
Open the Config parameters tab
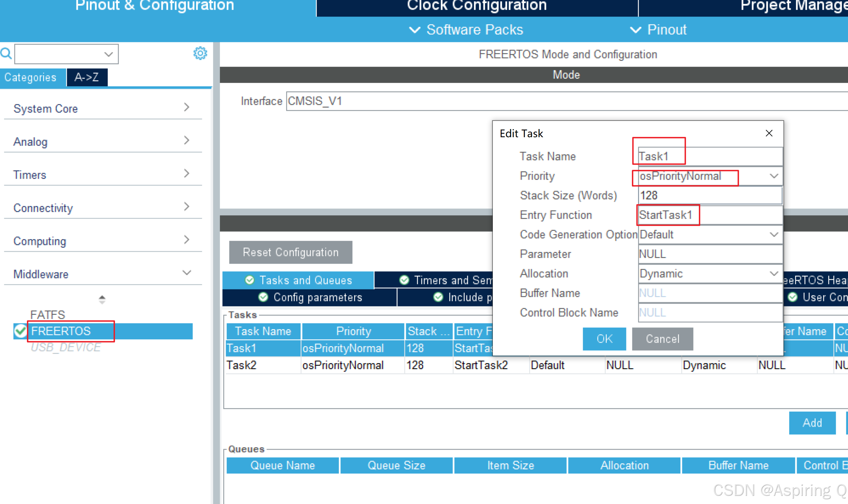[x=310, y=298]
